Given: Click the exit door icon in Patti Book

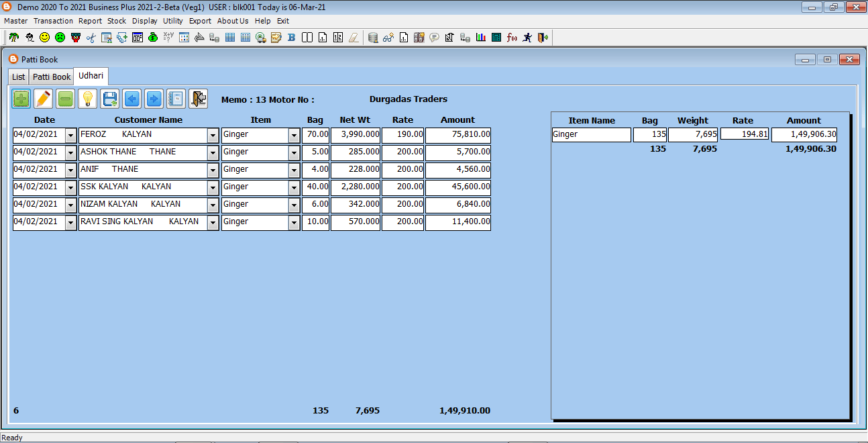Looking at the screenshot, I should 198,99.
